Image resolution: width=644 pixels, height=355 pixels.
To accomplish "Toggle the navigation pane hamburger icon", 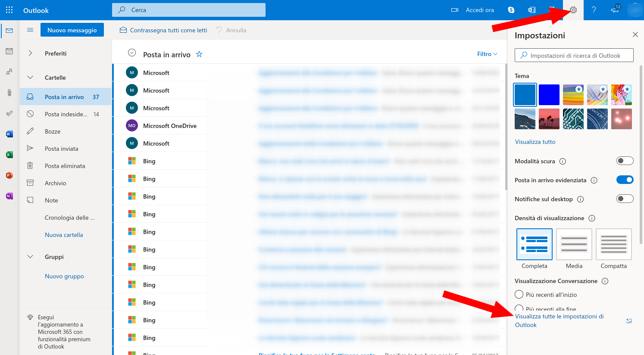I will tap(30, 30).
